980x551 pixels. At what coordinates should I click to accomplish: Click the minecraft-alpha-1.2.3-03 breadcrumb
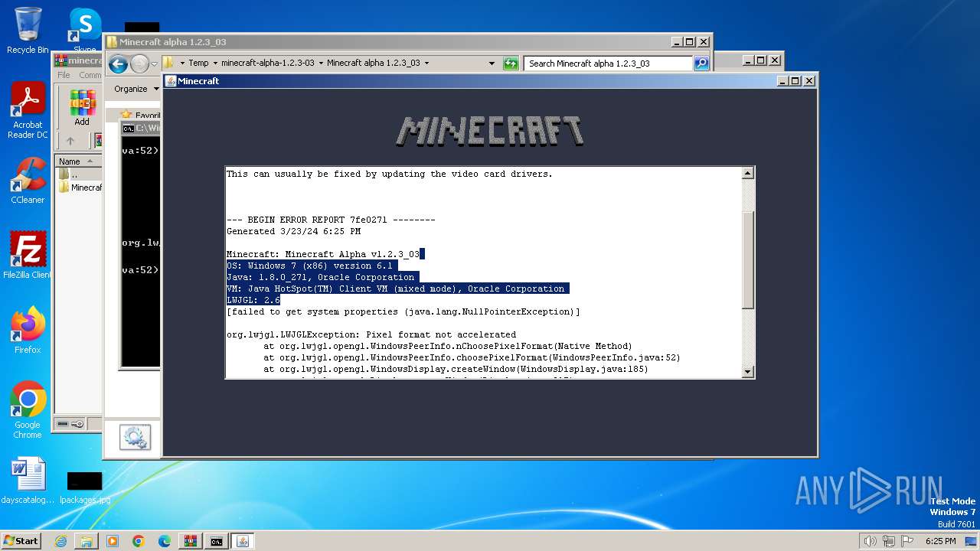(267, 64)
